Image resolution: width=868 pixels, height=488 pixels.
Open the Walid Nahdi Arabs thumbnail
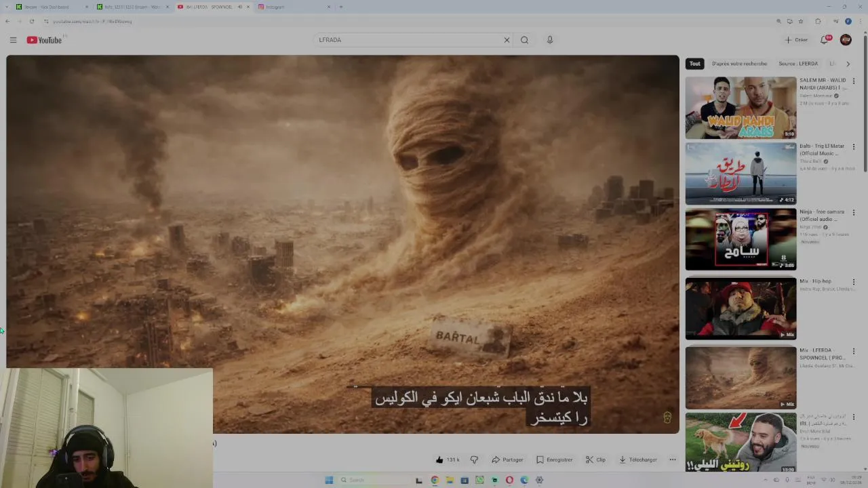click(x=741, y=108)
